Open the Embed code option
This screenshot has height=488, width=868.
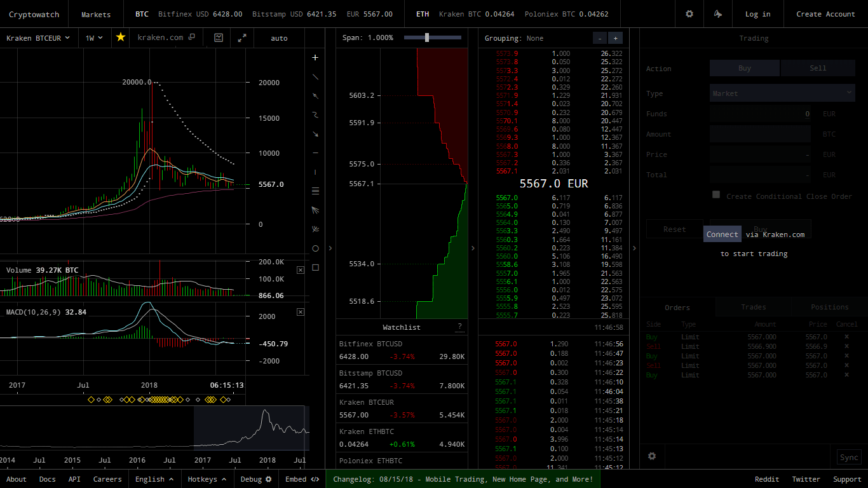(302, 479)
